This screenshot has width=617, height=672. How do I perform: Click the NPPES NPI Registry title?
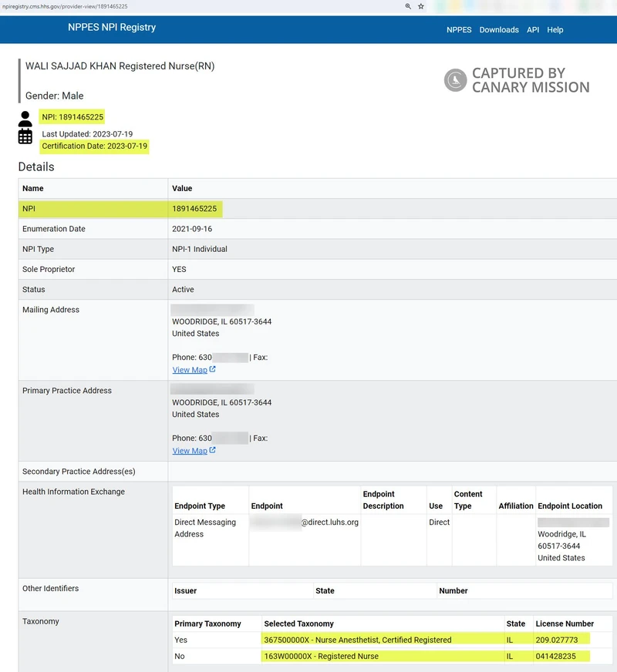coord(110,27)
